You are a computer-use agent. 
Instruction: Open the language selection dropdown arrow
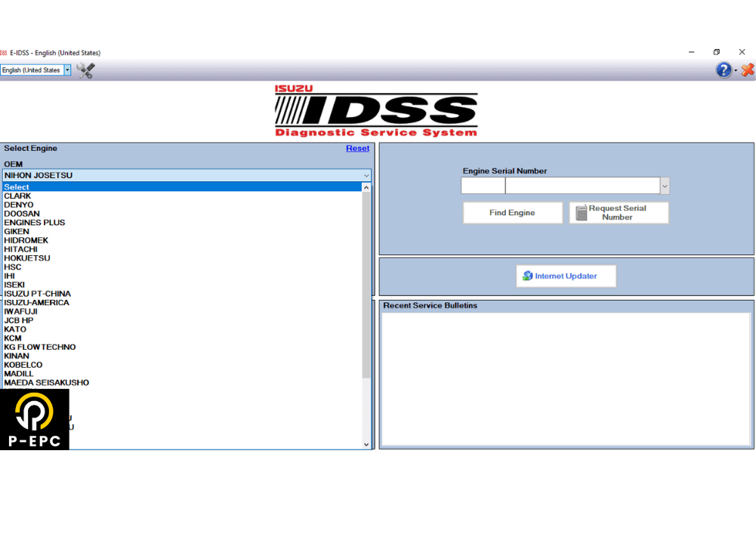pos(66,69)
